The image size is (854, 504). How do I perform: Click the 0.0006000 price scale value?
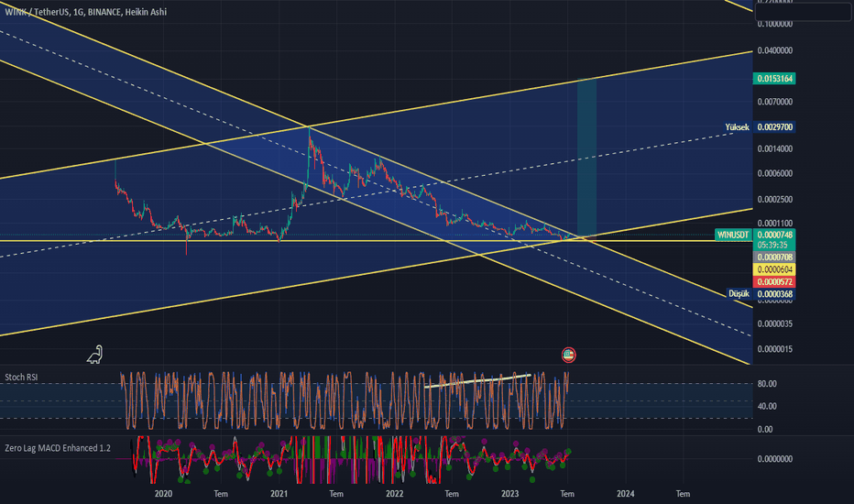774,173
